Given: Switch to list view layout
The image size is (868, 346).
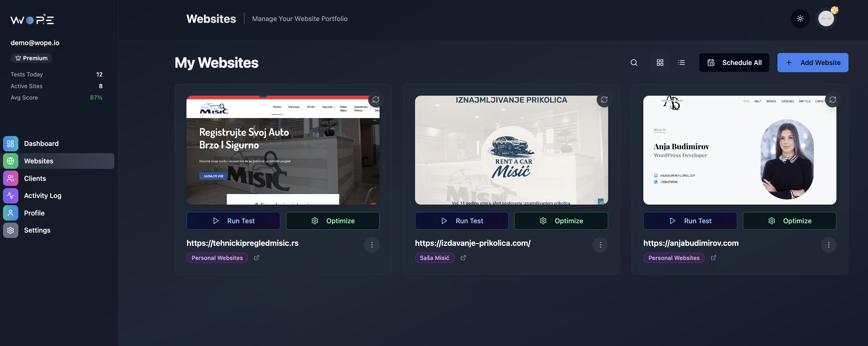Looking at the screenshot, I should (x=681, y=62).
